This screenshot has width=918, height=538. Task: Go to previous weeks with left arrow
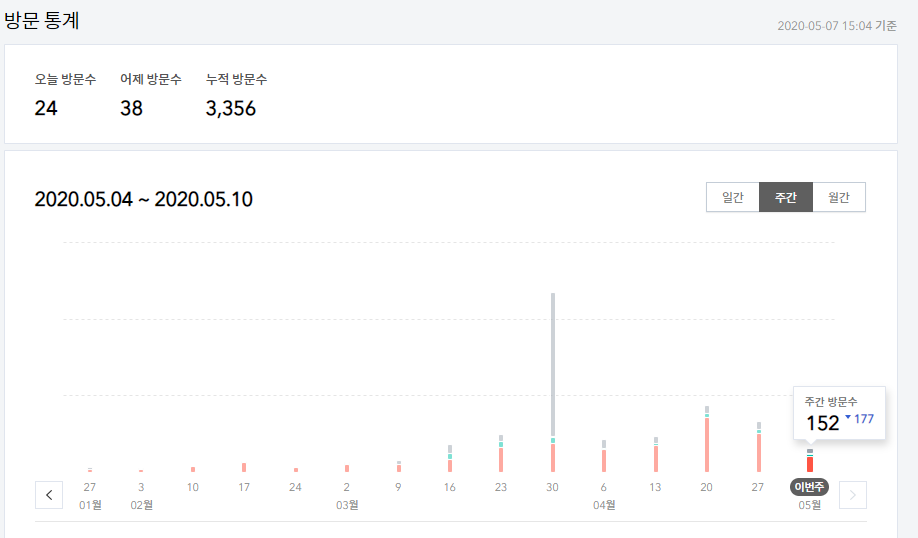click(x=49, y=495)
